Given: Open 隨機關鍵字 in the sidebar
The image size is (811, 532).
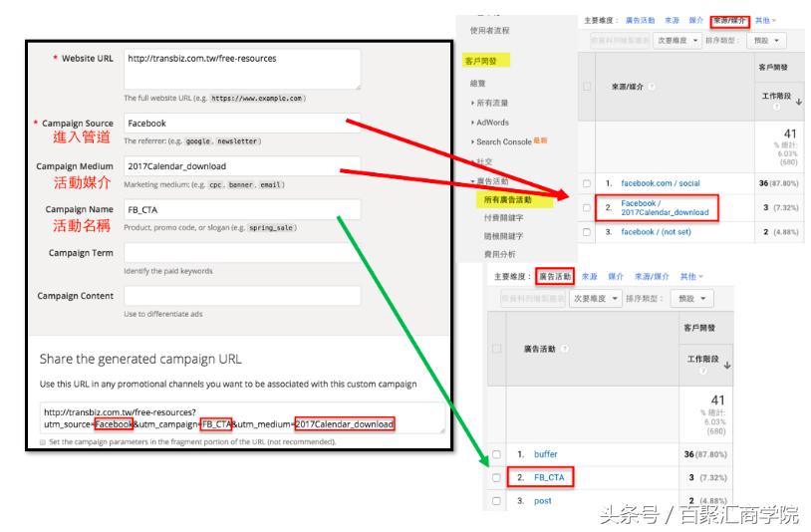Looking at the screenshot, I should (x=503, y=236).
